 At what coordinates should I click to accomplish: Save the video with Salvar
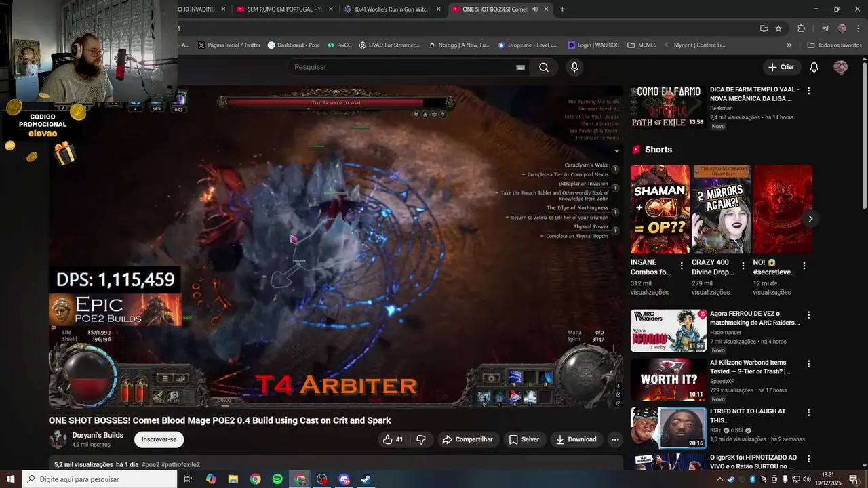pyautogui.click(x=524, y=439)
